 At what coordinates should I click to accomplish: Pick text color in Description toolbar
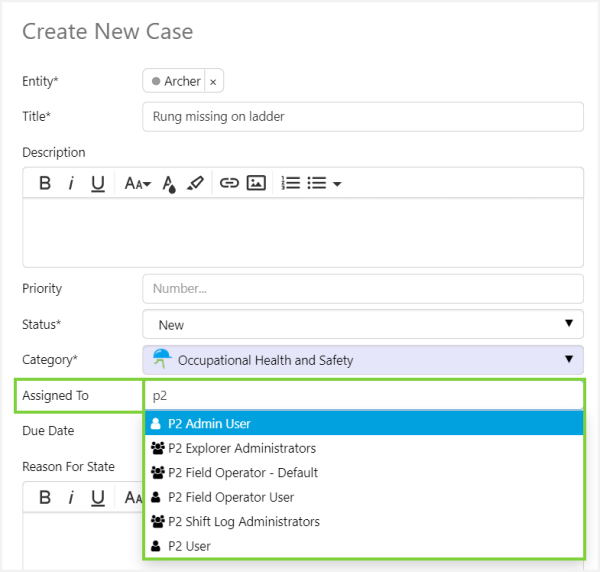pyautogui.click(x=169, y=183)
